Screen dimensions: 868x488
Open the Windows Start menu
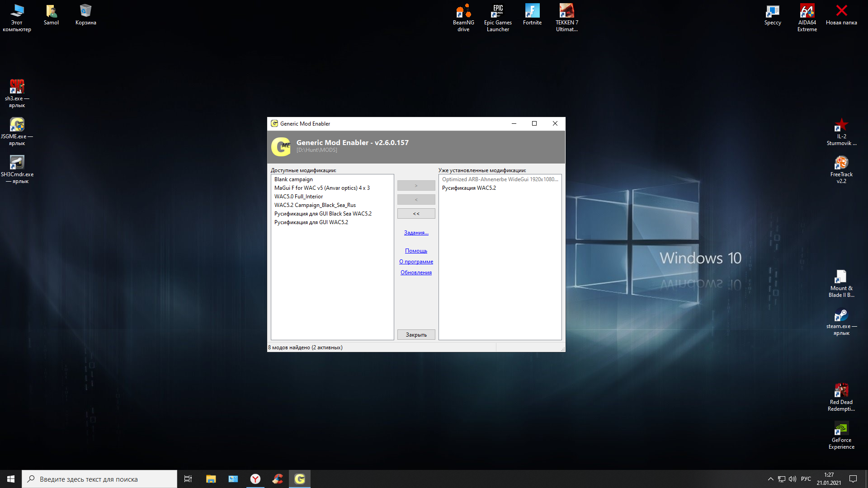click(x=11, y=479)
